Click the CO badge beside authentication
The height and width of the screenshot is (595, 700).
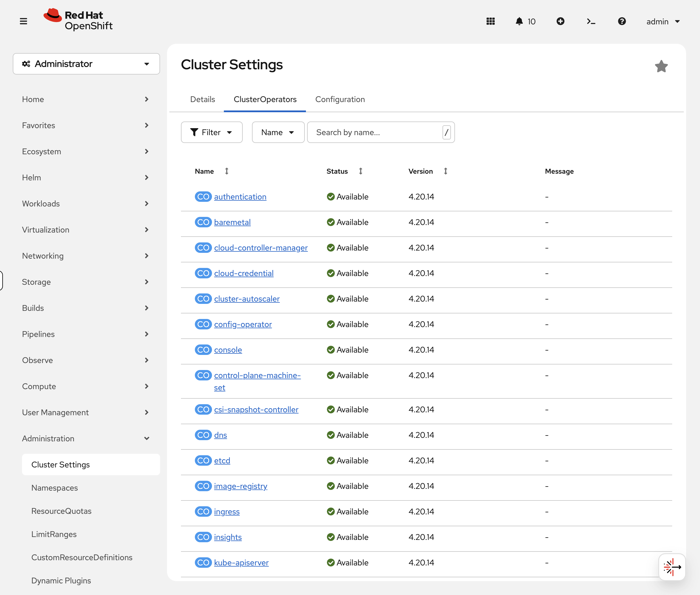tap(203, 197)
